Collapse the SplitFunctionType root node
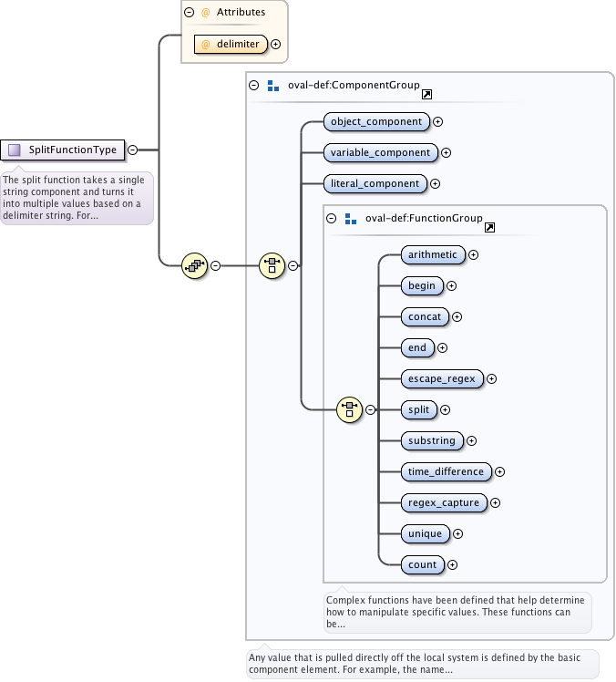The image size is (616, 682). (x=132, y=150)
